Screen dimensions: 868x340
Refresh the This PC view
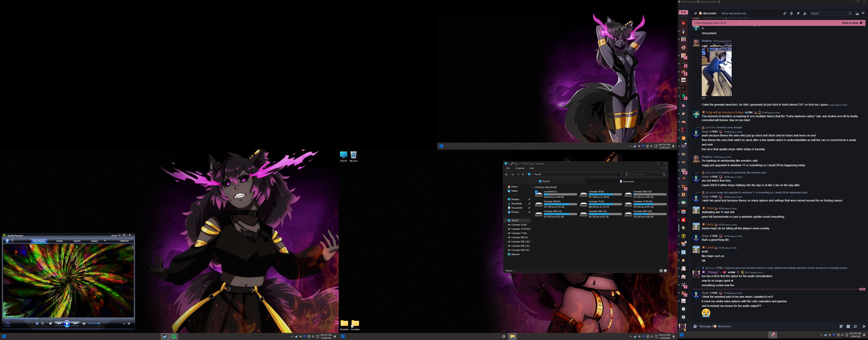tap(627, 175)
